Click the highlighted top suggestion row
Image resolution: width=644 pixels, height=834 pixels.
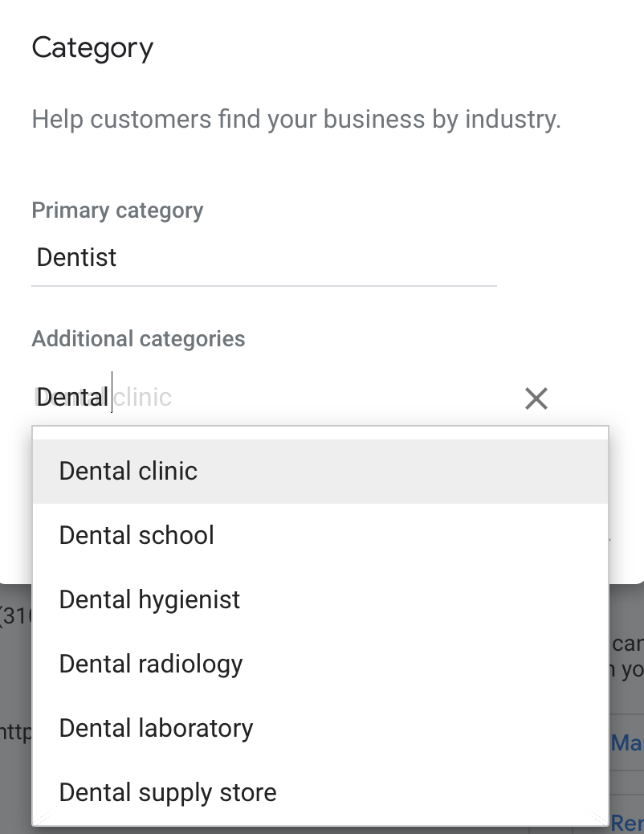(320, 470)
